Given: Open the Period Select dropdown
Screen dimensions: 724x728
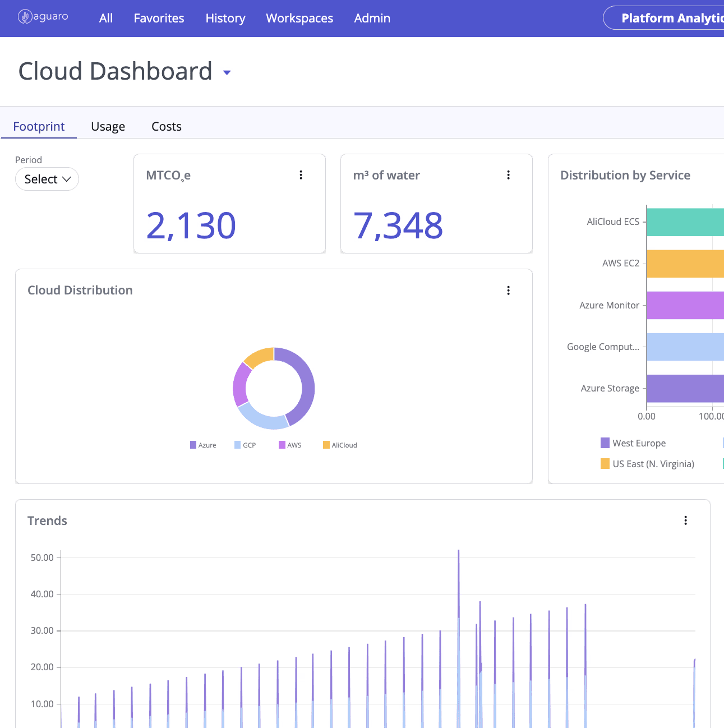Looking at the screenshot, I should (x=47, y=179).
